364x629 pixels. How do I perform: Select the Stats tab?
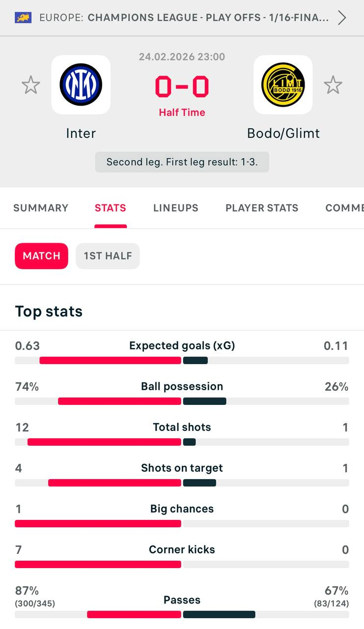point(111,208)
